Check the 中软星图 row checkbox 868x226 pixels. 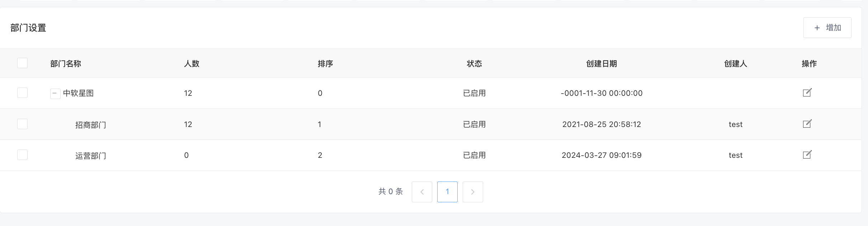pos(23,93)
